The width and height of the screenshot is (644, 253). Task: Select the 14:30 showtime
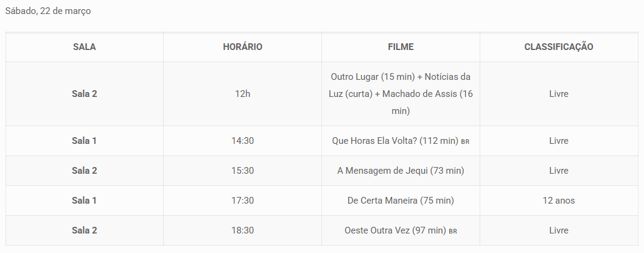242,141
